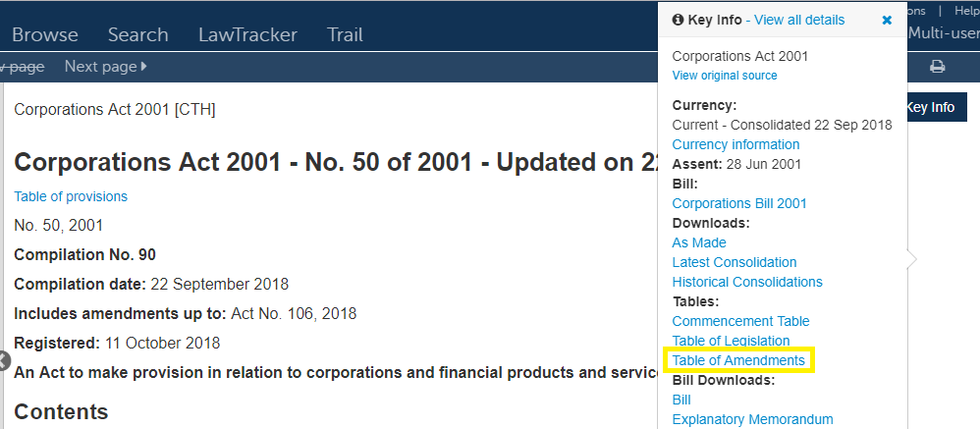Image resolution: width=980 pixels, height=429 pixels.
Task: Open Currency information link
Action: point(735,144)
